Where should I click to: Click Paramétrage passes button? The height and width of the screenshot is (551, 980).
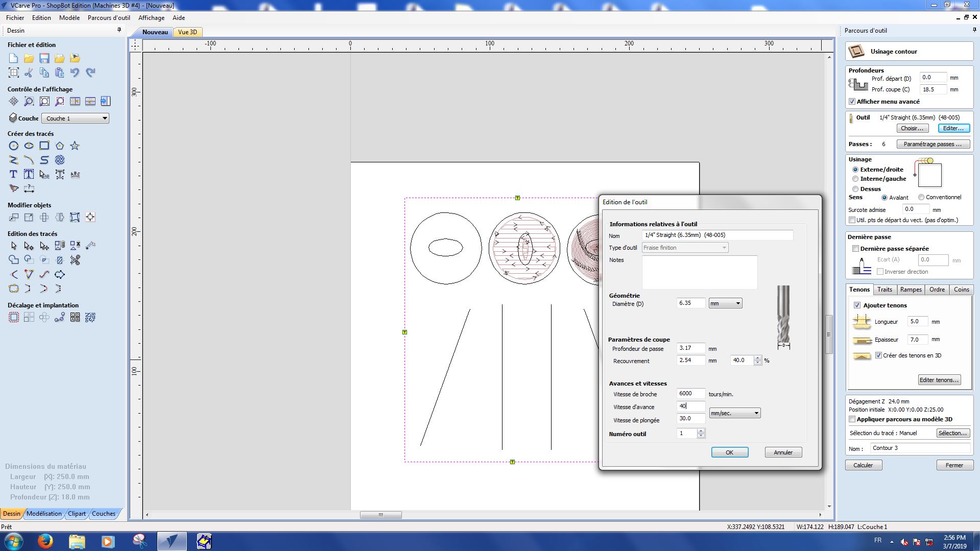point(933,144)
